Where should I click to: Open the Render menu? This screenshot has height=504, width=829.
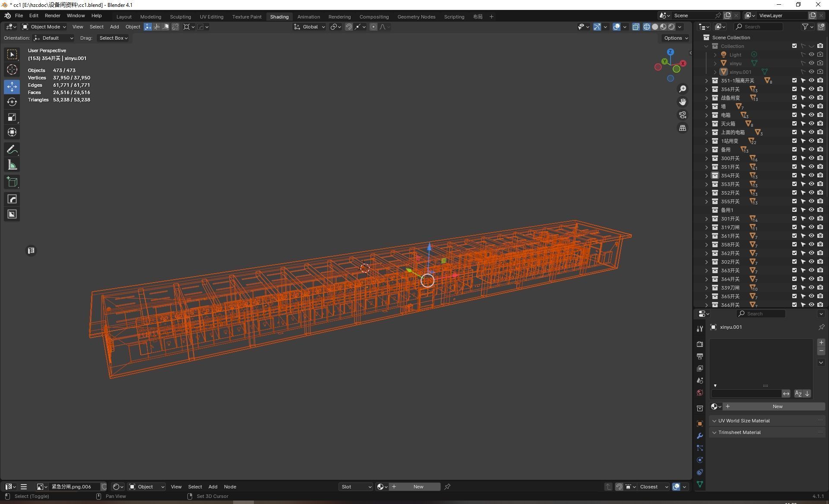(52, 16)
